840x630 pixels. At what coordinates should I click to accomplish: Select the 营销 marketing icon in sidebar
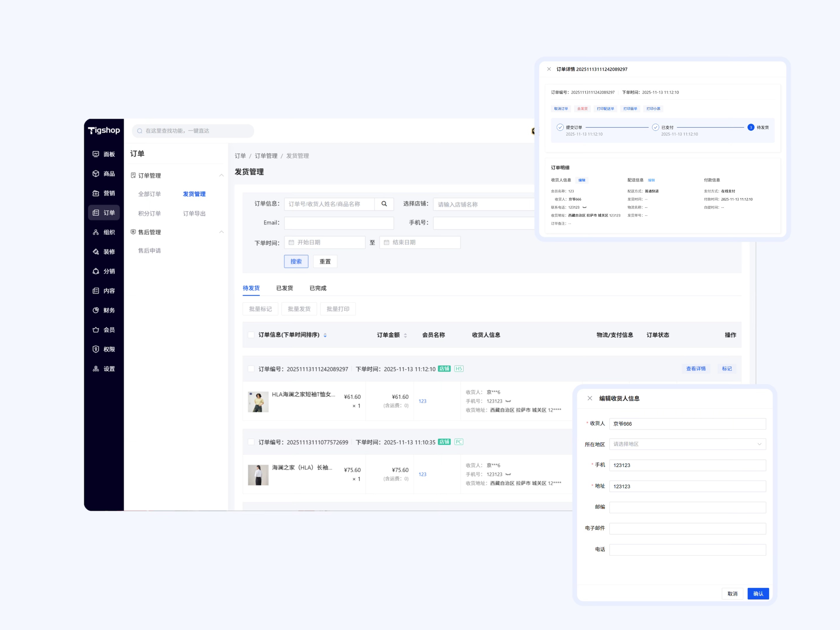point(96,193)
